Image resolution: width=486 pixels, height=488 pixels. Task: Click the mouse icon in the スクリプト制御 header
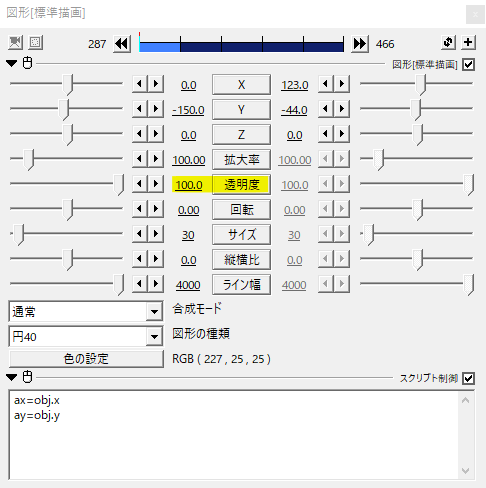[28, 377]
